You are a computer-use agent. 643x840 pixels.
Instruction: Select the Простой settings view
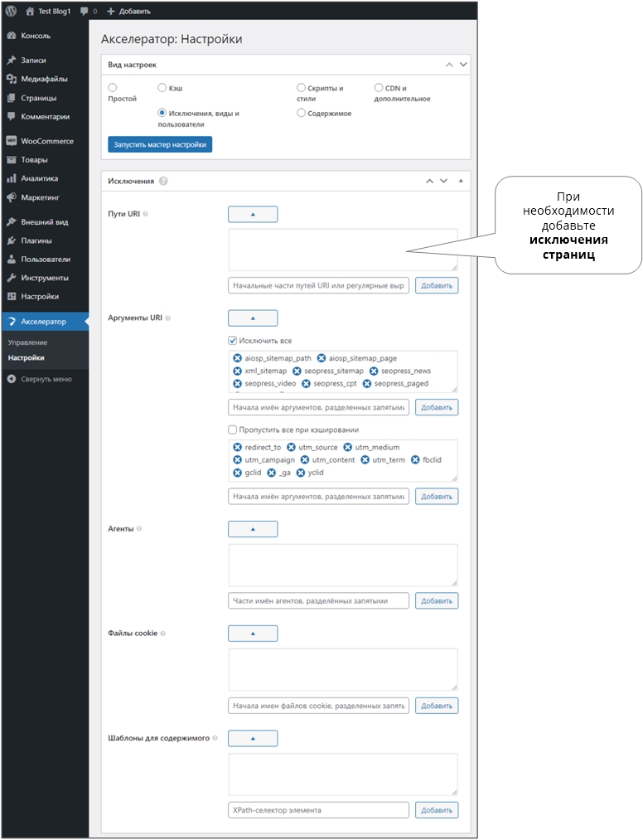pyautogui.click(x=113, y=87)
